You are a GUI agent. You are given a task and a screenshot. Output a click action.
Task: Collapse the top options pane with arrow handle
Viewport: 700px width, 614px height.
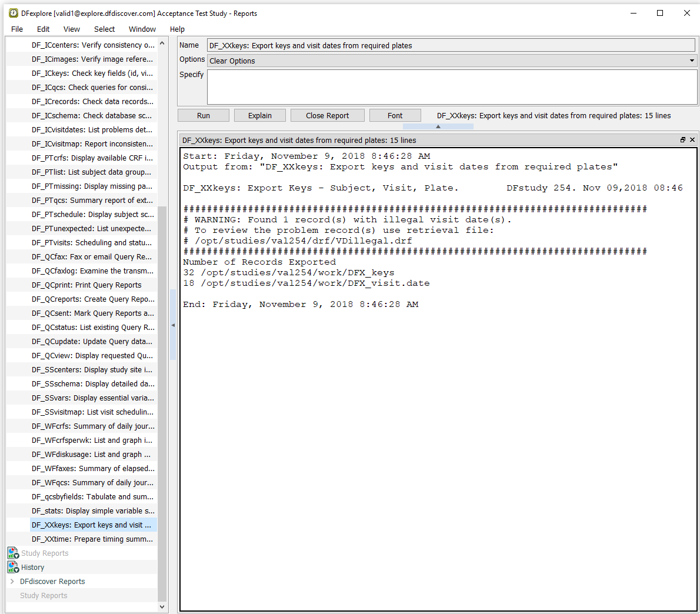[438, 126]
